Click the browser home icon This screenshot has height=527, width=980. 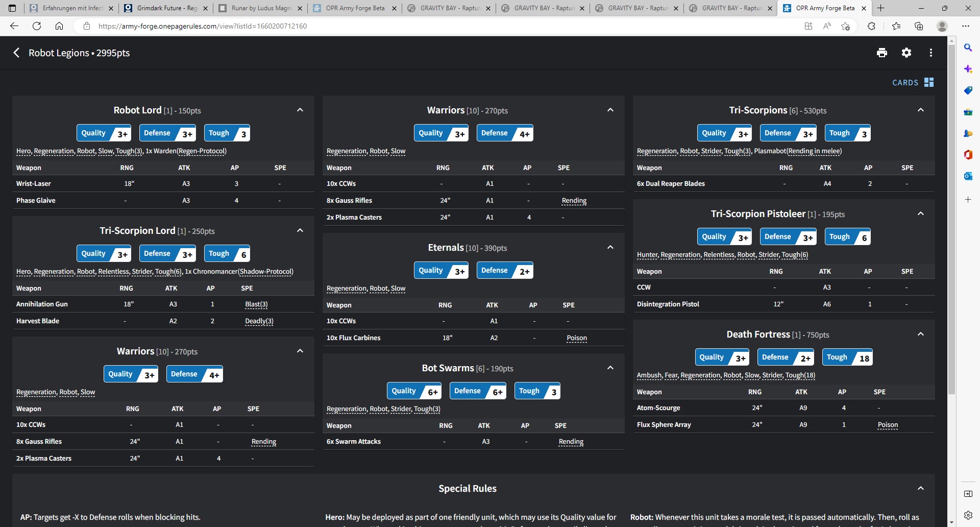coord(59,26)
